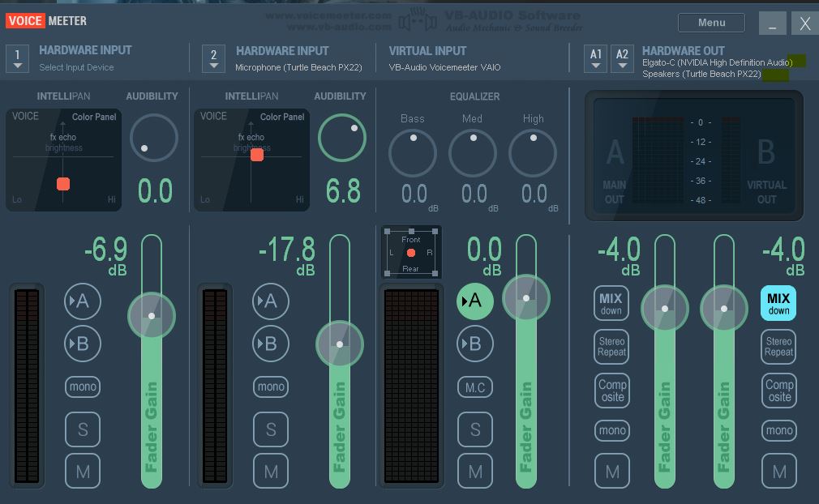Solo hardware input 2
The height and width of the screenshot is (504, 819).
[271, 429]
